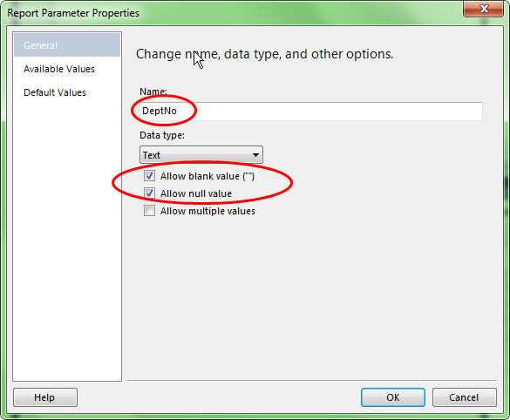Click the Help button
510x420 pixels.
pyautogui.click(x=45, y=397)
